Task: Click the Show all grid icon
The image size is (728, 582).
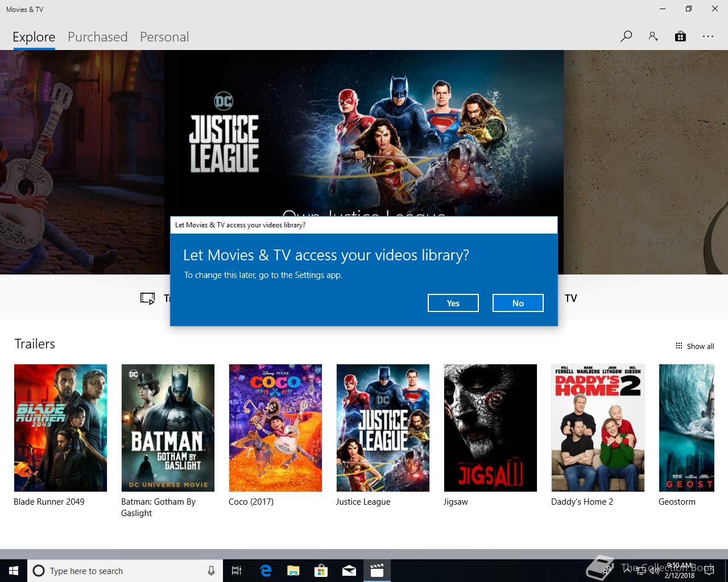Action: (679, 346)
